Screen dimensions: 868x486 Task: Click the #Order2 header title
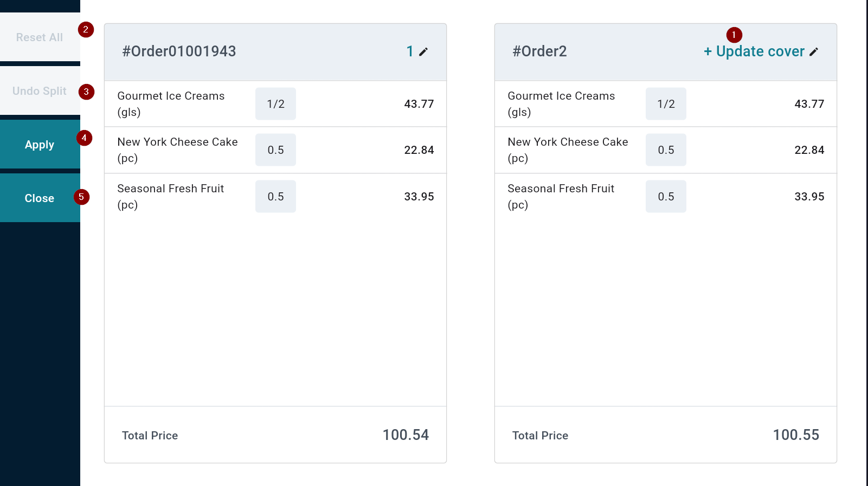[x=539, y=51]
